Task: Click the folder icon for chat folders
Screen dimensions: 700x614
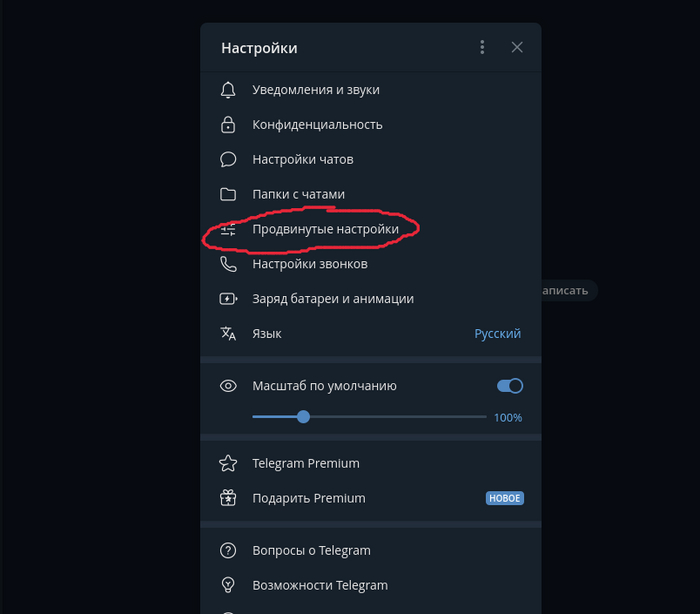Action: (x=228, y=195)
